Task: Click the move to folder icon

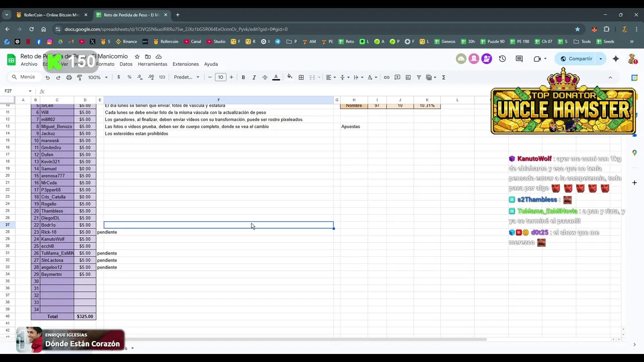Action: click(x=148, y=57)
